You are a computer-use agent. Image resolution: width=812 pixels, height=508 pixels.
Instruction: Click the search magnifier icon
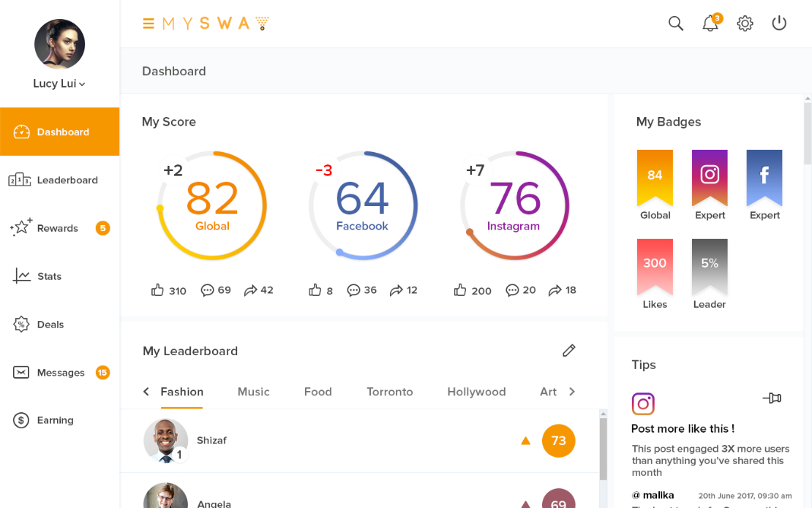pos(676,23)
